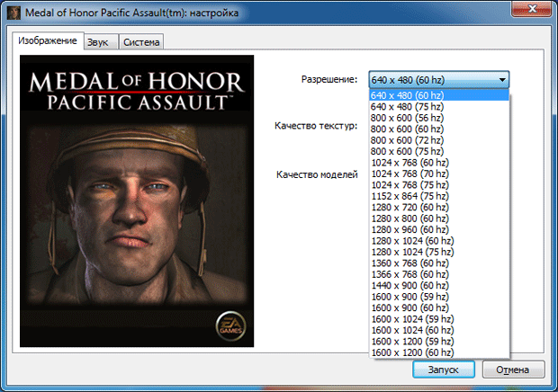Select 1600 x 1200 (60 hz)
The height and width of the screenshot is (392, 558).
point(439,352)
